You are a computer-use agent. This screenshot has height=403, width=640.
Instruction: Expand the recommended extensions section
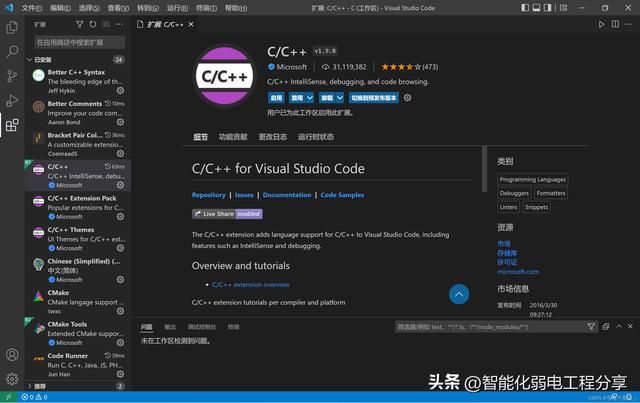[x=30, y=386]
